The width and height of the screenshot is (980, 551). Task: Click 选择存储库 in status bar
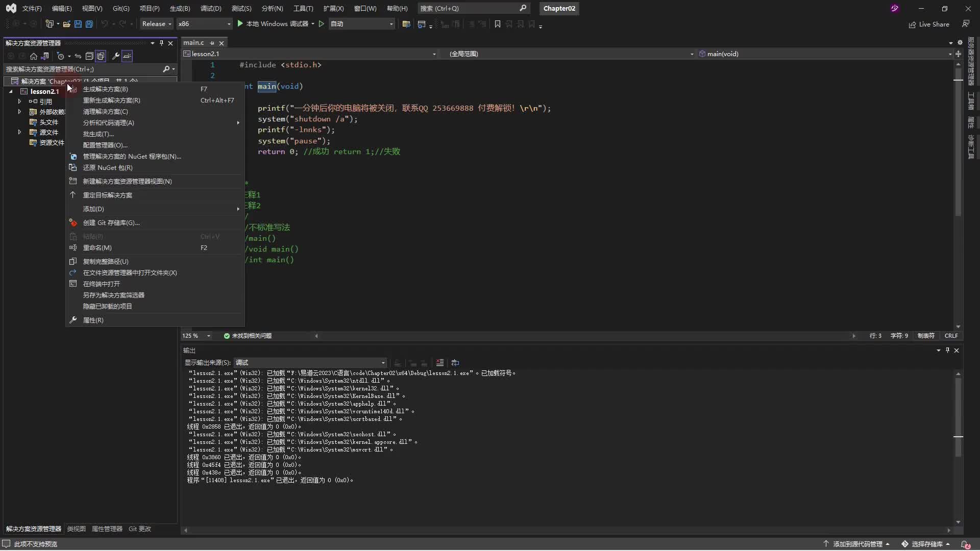(x=926, y=544)
